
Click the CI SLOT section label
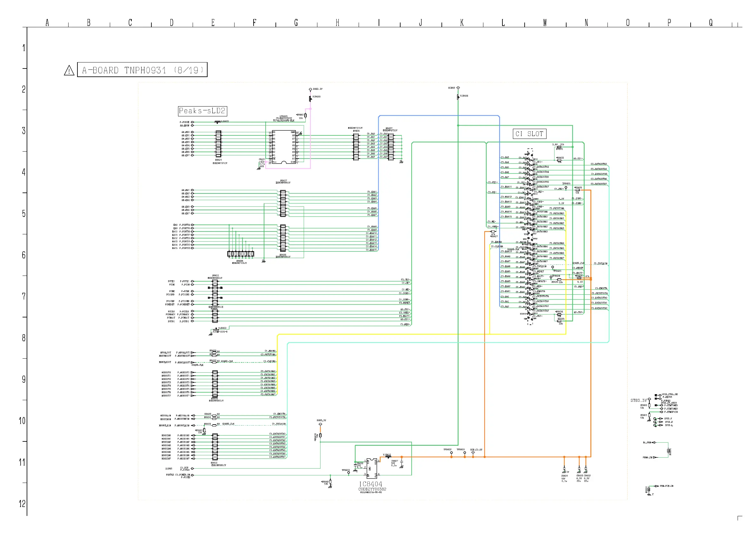[529, 134]
